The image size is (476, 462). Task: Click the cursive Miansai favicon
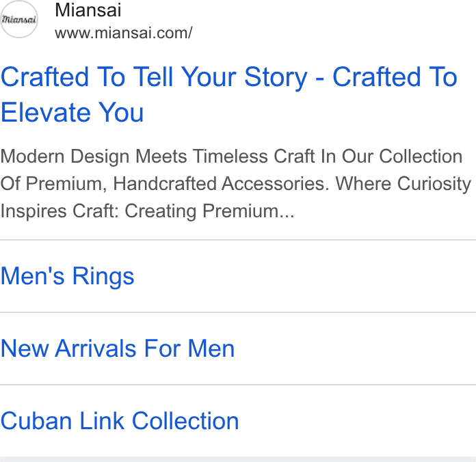[19, 19]
